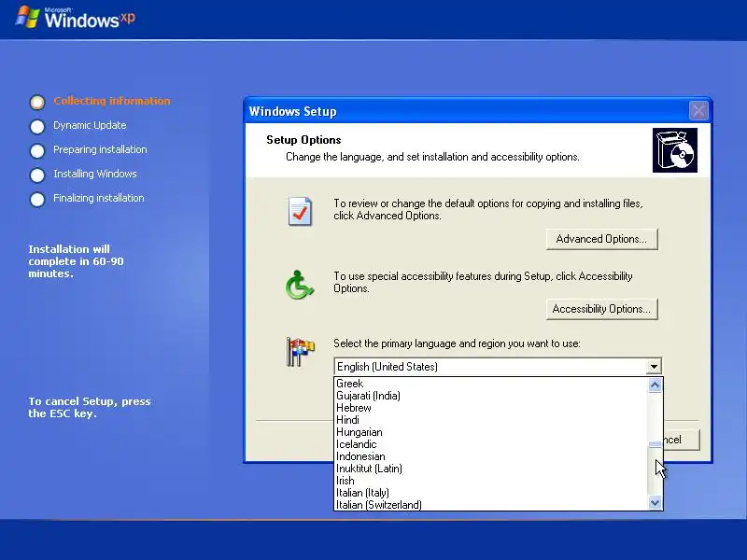This screenshot has width=747, height=560.
Task: Select Indonesian language entry
Action: pyautogui.click(x=491, y=456)
